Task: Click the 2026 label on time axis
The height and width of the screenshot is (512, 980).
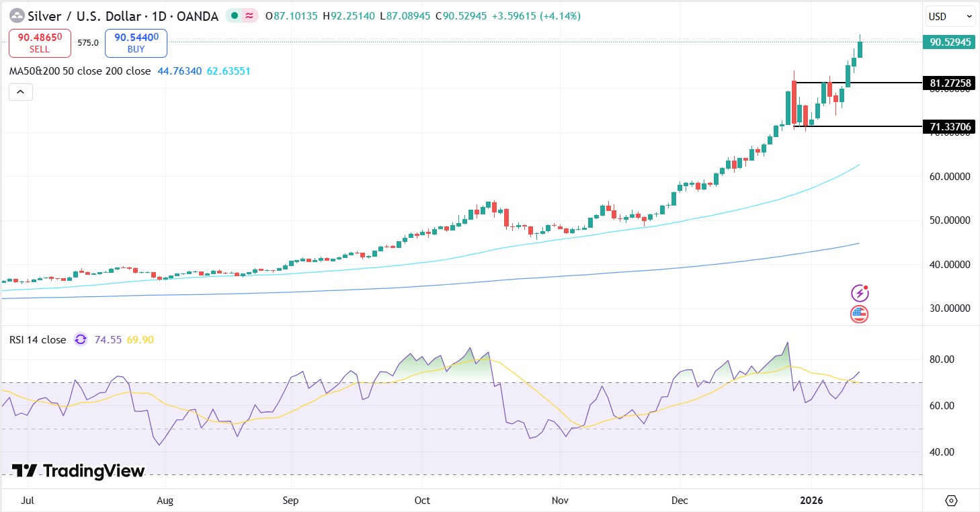Action: click(x=811, y=501)
